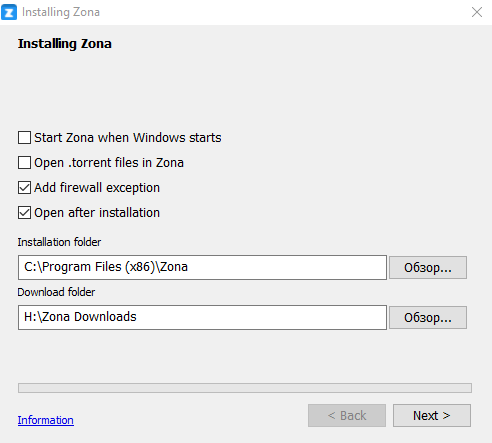This screenshot has width=492, height=443.
Task: Click the Zona logo icon in title bar
Action: (x=9, y=12)
